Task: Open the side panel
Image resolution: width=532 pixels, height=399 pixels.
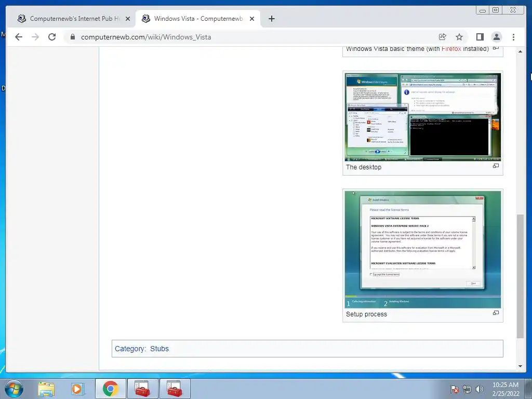Action: click(480, 37)
